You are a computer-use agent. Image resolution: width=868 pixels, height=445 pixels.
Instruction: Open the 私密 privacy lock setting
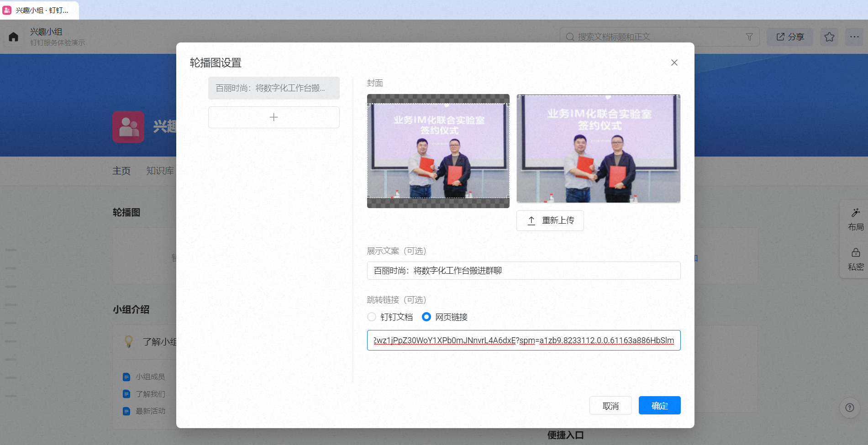tap(856, 259)
